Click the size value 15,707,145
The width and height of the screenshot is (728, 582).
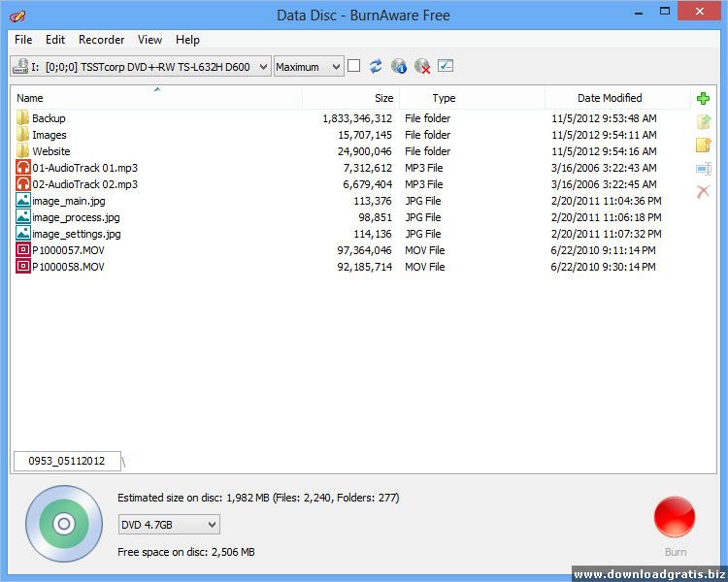pyautogui.click(x=365, y=135)
